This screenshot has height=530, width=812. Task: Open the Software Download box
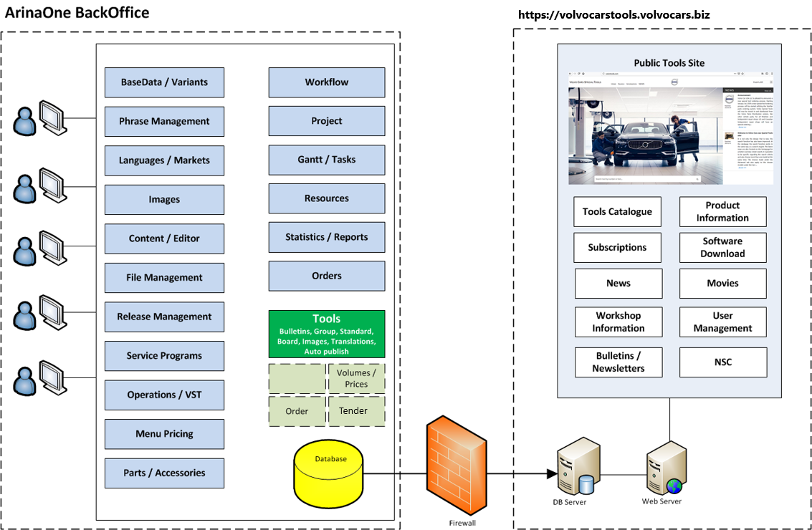point(722,248)
